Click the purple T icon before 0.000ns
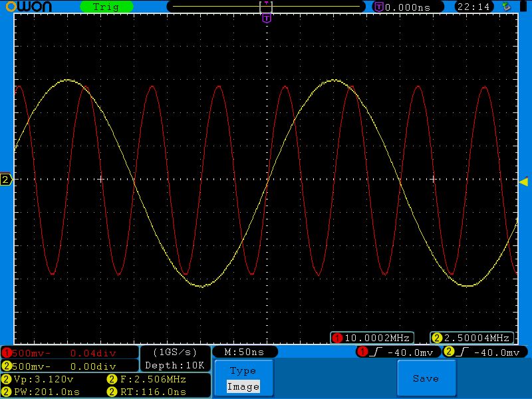The image size is (532, 399). tap(378, 7)
